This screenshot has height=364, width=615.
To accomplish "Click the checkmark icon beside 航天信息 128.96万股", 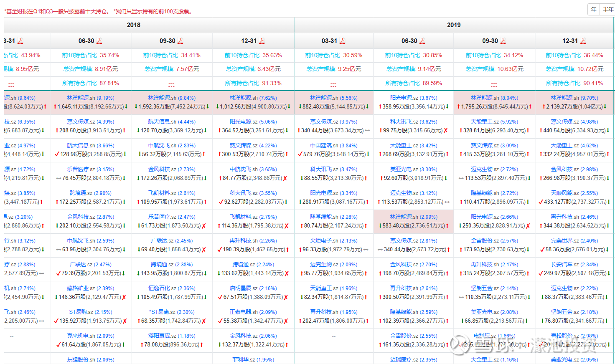I will click(x=57, y=154).
